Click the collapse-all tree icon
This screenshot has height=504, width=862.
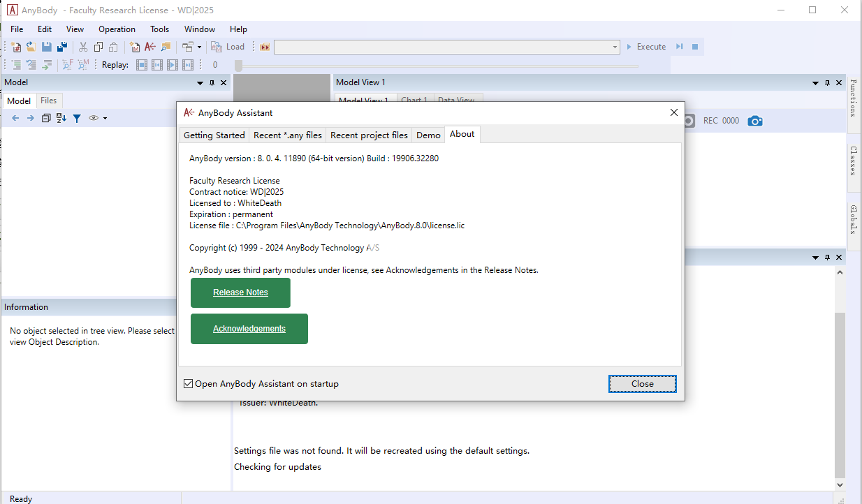(46, 118)
